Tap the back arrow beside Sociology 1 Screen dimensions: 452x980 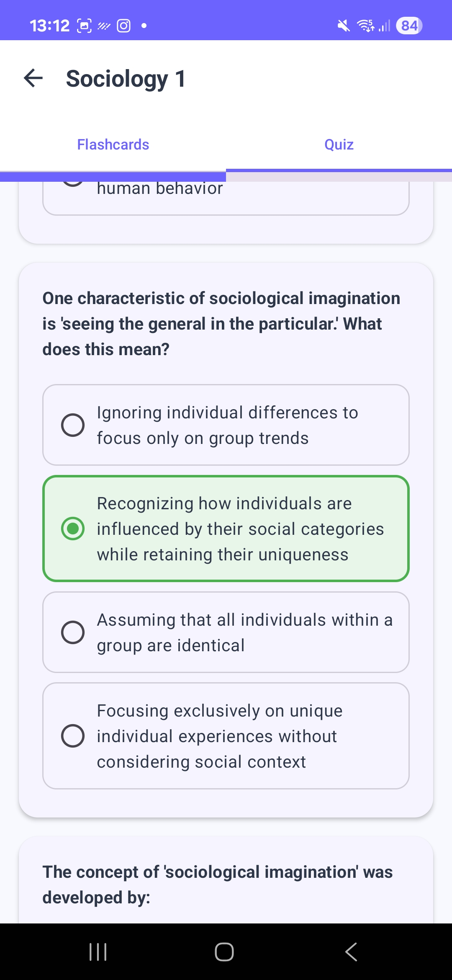[x=33, y=78]
